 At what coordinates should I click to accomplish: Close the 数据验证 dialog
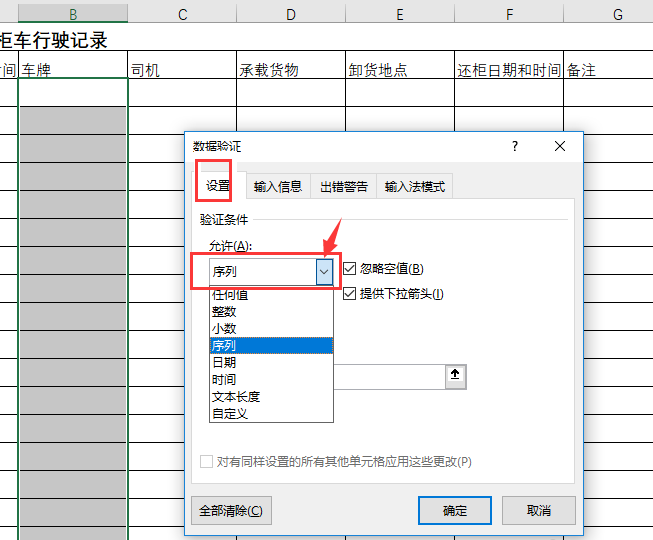[560, 146]
